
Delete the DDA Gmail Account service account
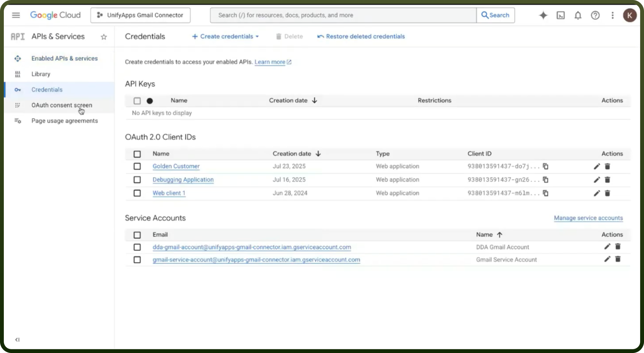click(x=618, y=246)
